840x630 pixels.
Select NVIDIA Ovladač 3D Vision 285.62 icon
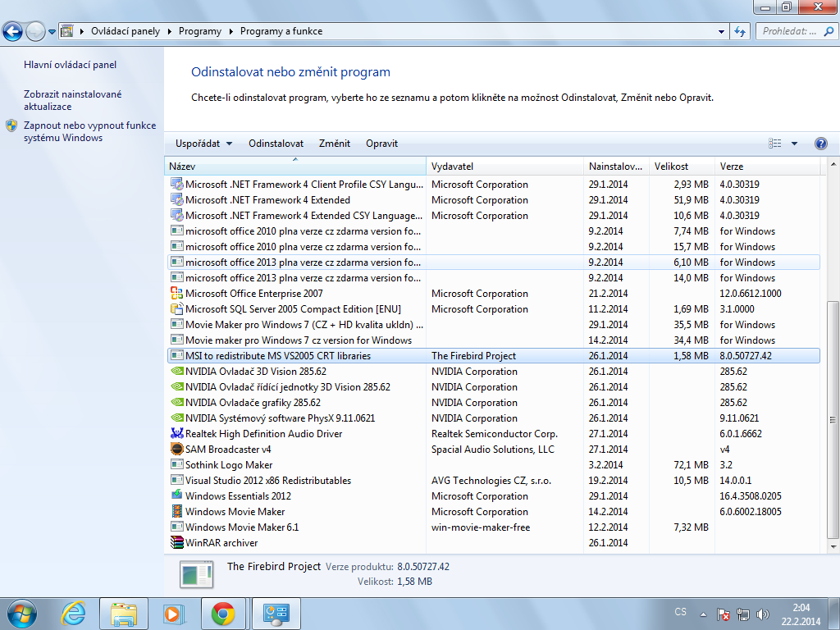coord(177,372)
